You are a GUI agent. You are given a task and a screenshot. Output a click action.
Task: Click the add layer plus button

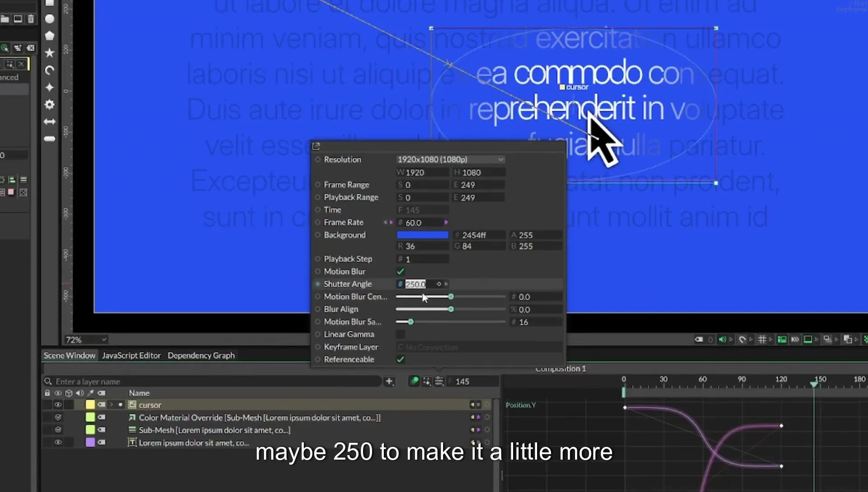pyautogui.click(x=389, y=381)
